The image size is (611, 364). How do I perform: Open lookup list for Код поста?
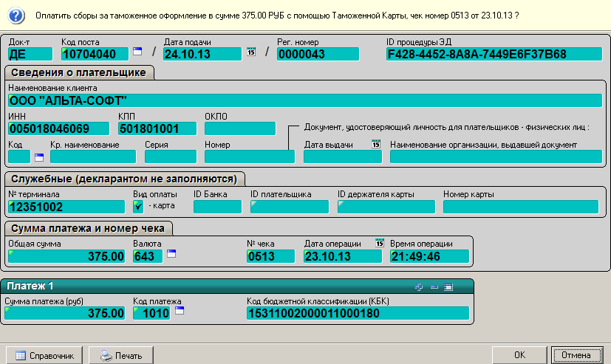coord(137,52)
